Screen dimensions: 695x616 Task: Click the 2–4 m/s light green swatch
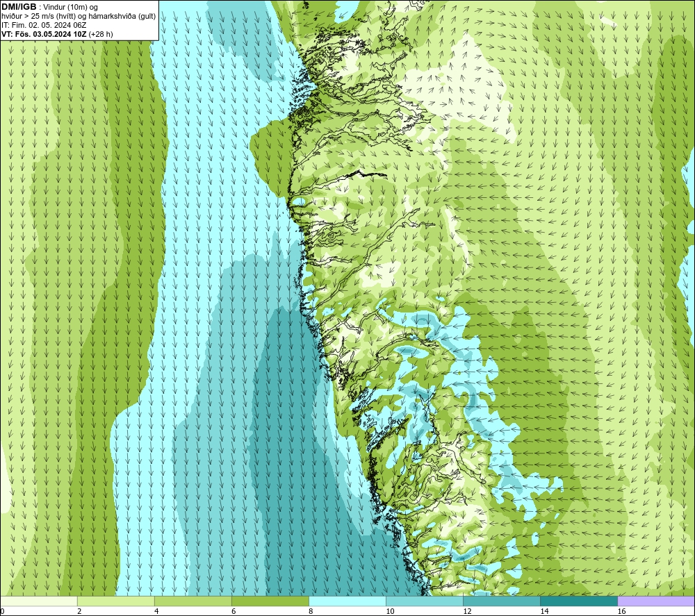(116, 601)
